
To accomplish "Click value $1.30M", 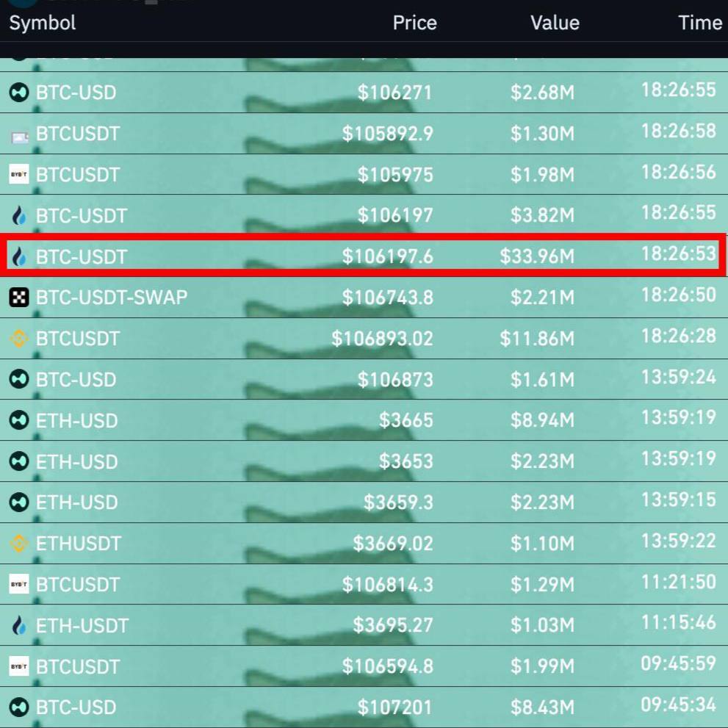I will point(542,134).
